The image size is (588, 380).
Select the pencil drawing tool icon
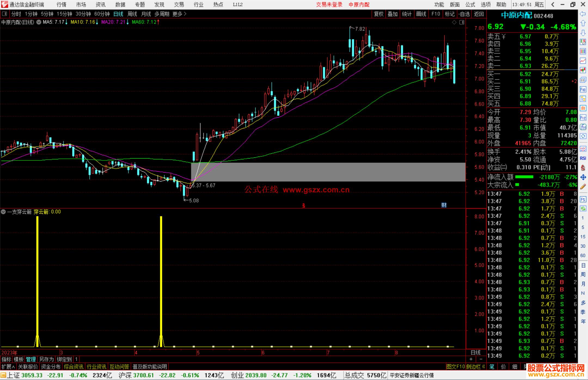583,187
